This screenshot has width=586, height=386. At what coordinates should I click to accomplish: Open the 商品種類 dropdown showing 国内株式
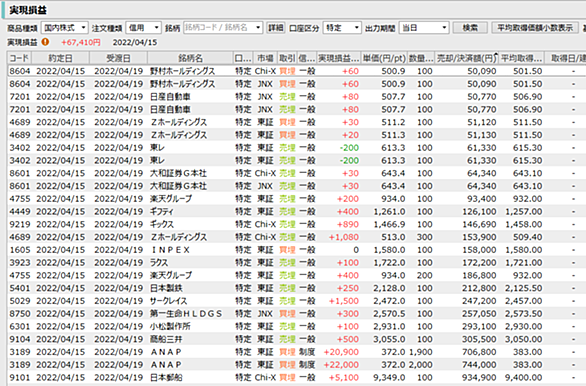(64, 28)
